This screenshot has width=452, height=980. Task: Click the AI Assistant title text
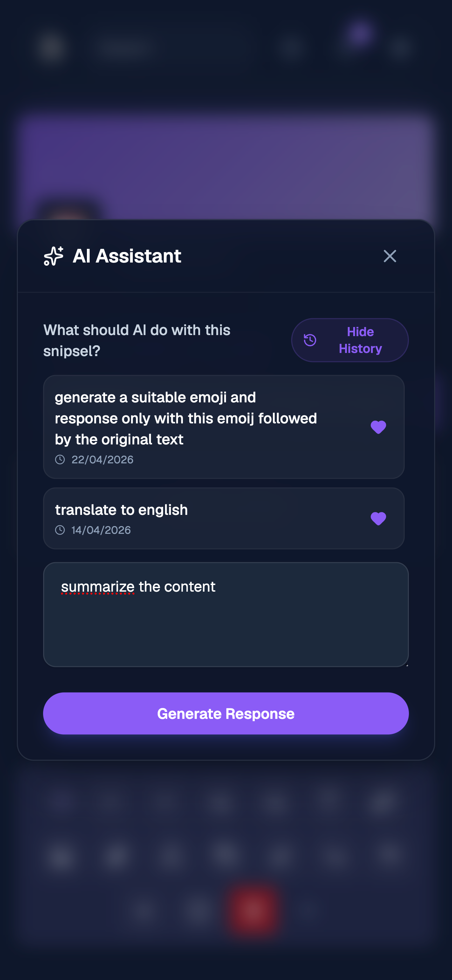[127, 256]
